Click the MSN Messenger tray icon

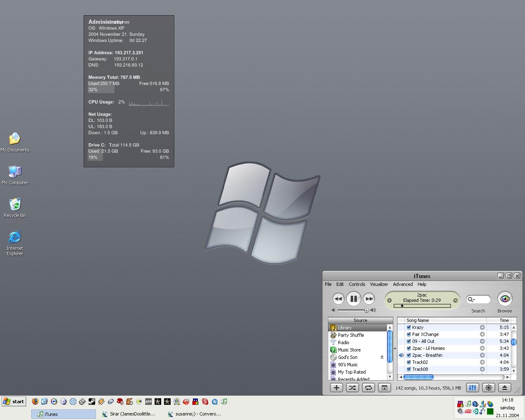[483, 404]
